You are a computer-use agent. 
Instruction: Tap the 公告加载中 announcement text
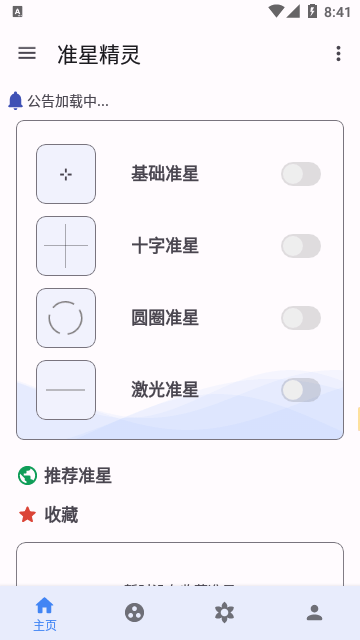click(68, 101)
